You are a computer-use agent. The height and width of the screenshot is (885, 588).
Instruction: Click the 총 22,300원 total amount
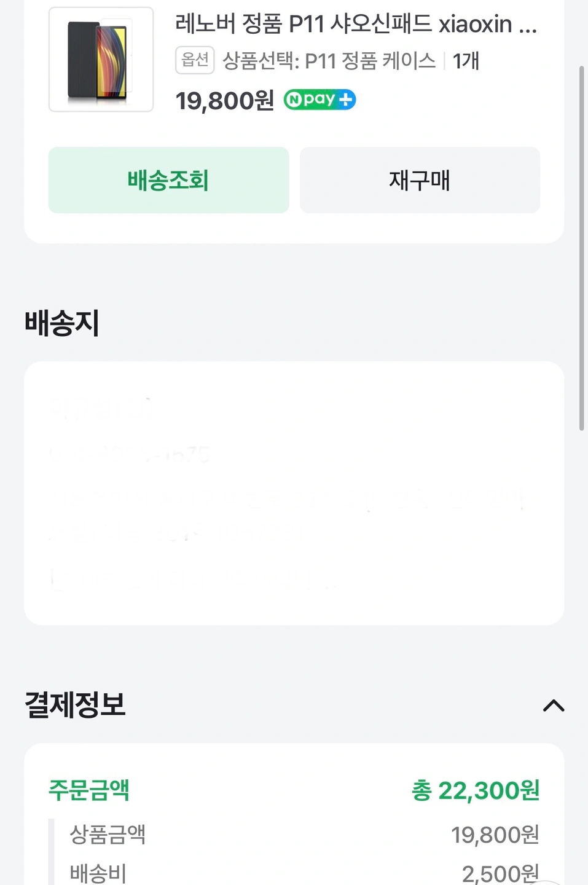click(x=476, y=790)
